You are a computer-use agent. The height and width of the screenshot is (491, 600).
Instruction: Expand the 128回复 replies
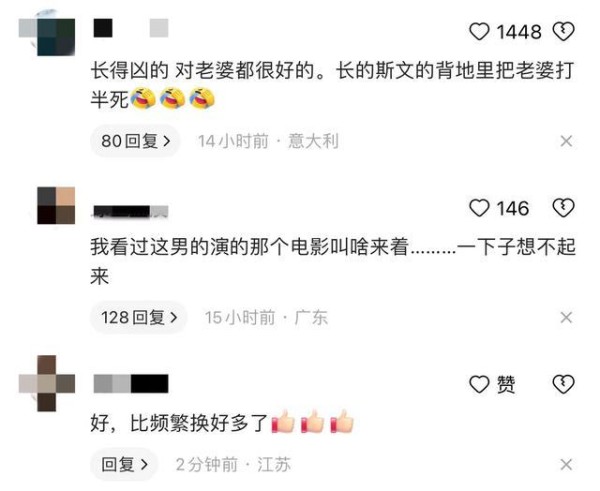(139, 317)
